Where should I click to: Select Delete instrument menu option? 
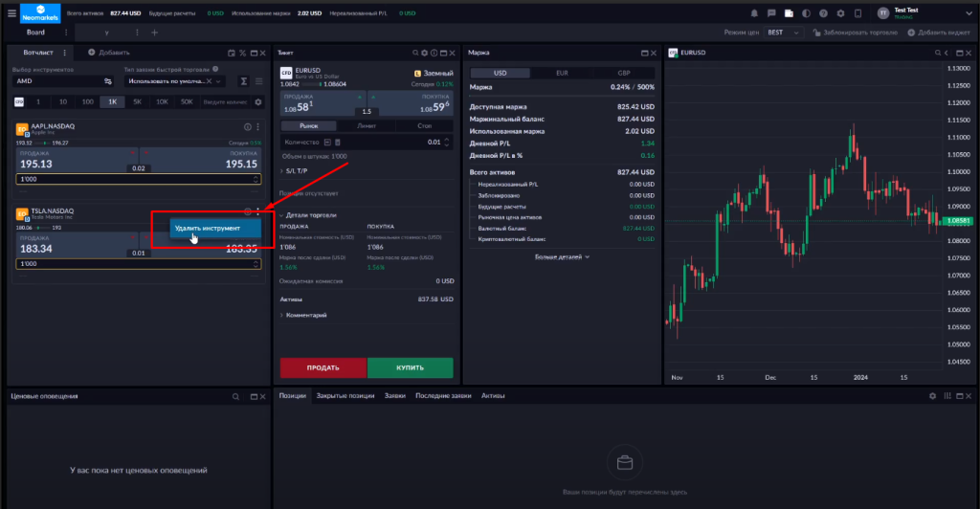215,228
